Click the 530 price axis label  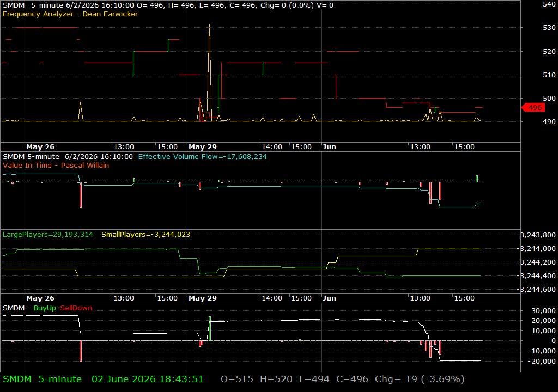549,28
